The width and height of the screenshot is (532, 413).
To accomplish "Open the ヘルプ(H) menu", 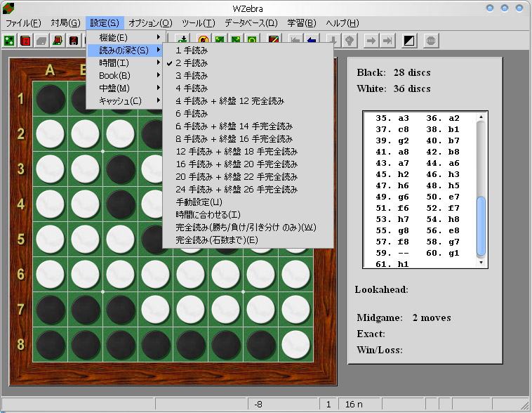I will coord(343,23).
